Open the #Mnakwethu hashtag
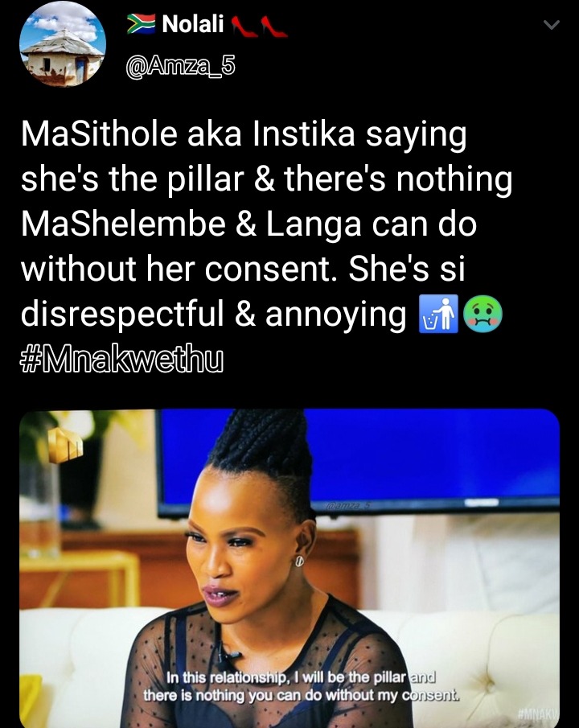Screen dimensions: 579x728 122,360
